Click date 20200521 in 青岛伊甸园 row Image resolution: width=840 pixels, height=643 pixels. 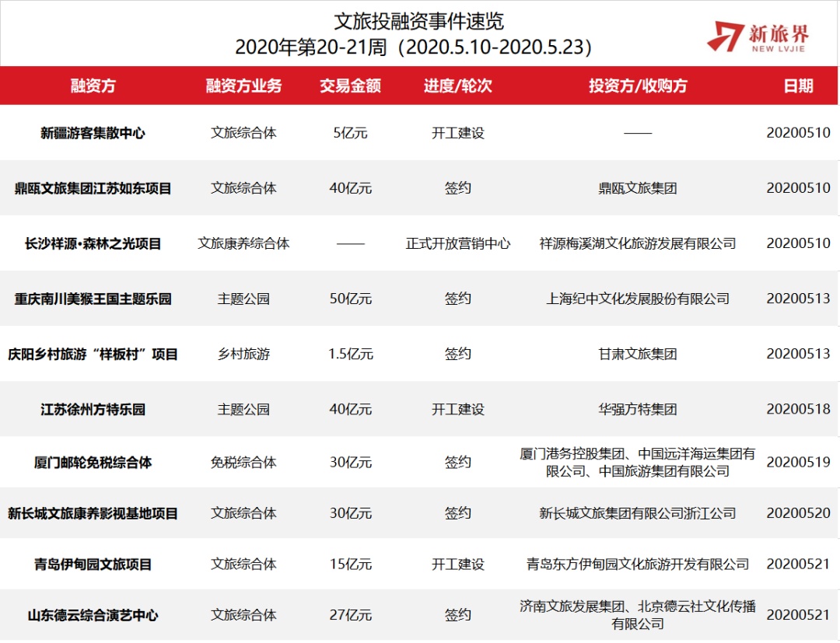pyautogui.click(x=798, y=564)
